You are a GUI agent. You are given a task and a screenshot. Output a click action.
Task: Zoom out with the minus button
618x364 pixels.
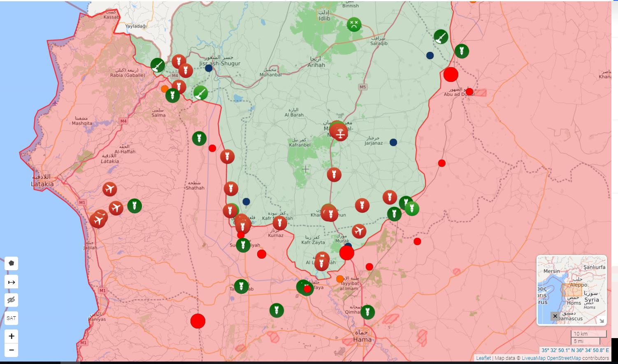point(11,350)
